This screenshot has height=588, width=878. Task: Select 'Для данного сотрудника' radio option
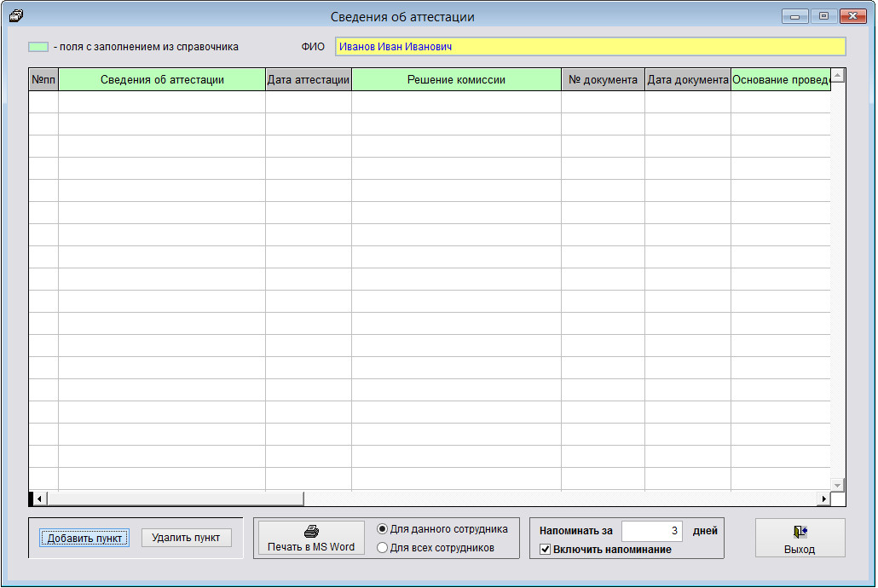coord(383,529)
